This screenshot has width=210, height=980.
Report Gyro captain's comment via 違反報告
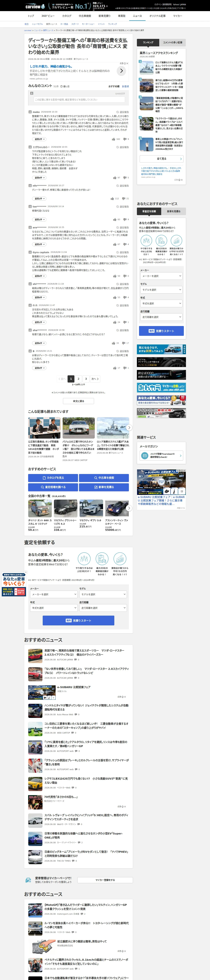click(123, 252)
